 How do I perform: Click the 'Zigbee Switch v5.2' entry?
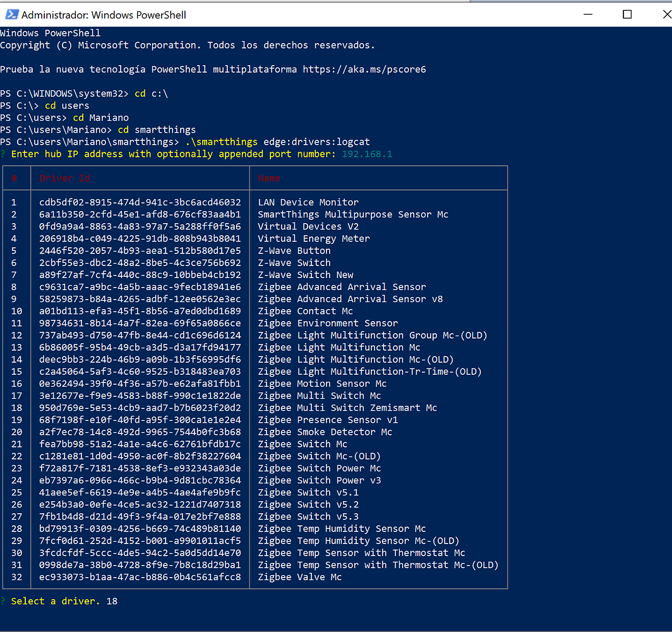click(308, 505)
